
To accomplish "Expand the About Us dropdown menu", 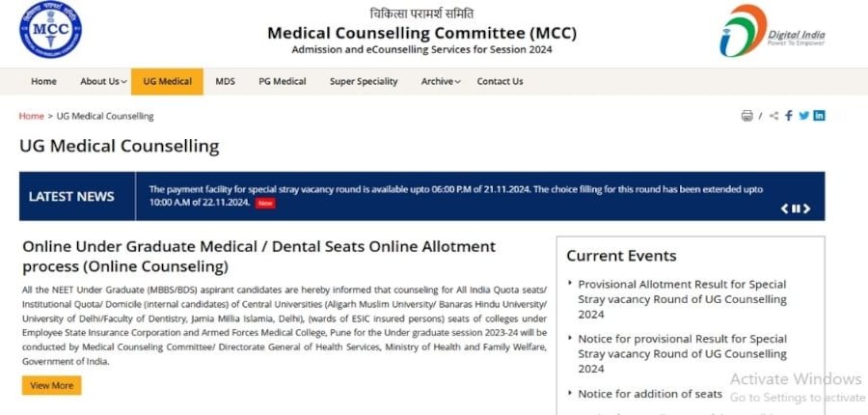I will tap(103, 82).
